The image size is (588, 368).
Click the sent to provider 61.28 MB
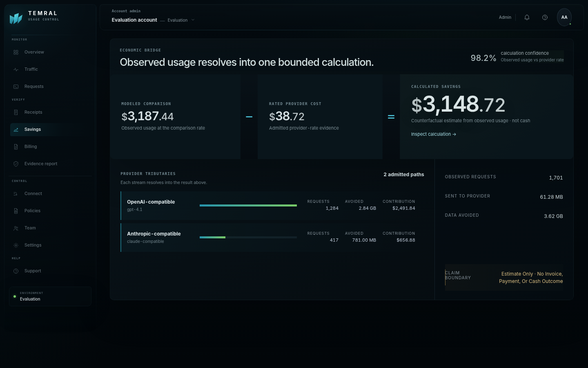point(551,197)
